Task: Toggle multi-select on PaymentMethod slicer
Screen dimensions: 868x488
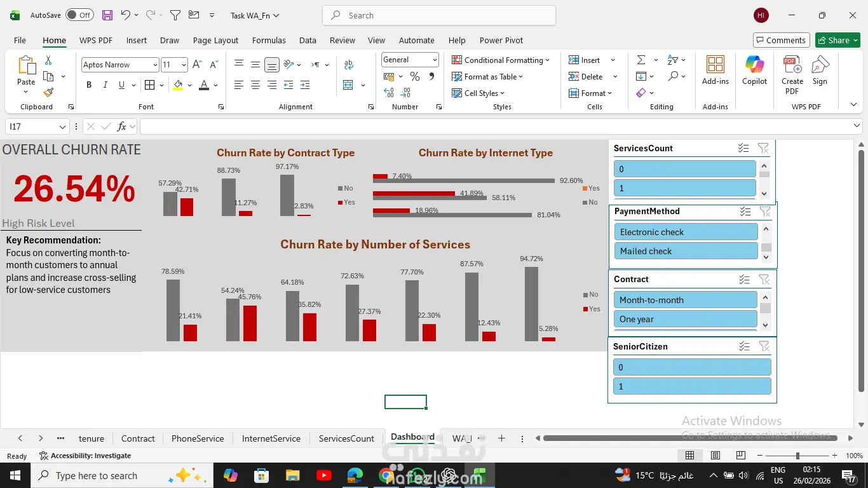Action: pos(745,212)
